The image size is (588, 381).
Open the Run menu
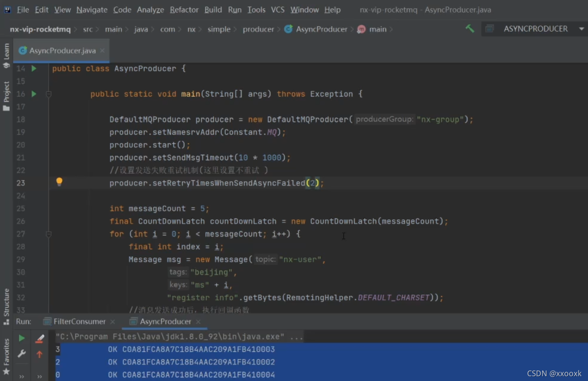(x=234, y=10)
